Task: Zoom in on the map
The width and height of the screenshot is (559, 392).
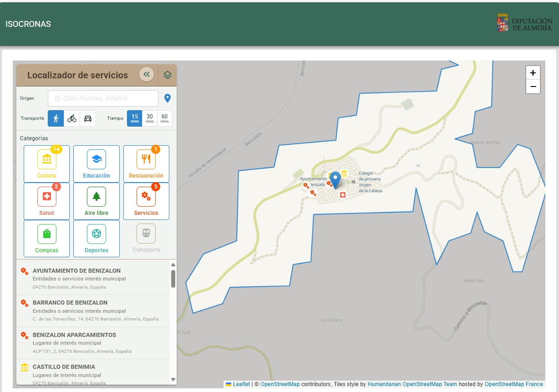Action: tap(533, 73)
